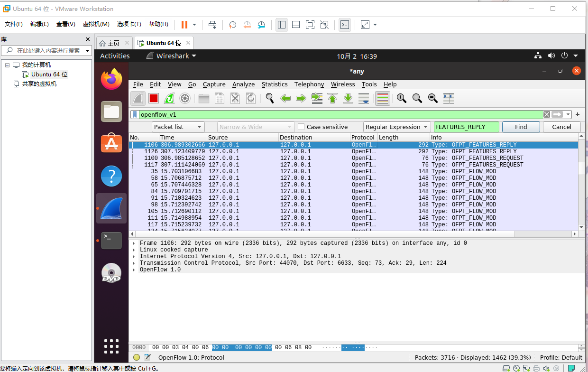Click the find packet magnifier icon
Viewport: 588px width, 372px height.
[269, 98]
